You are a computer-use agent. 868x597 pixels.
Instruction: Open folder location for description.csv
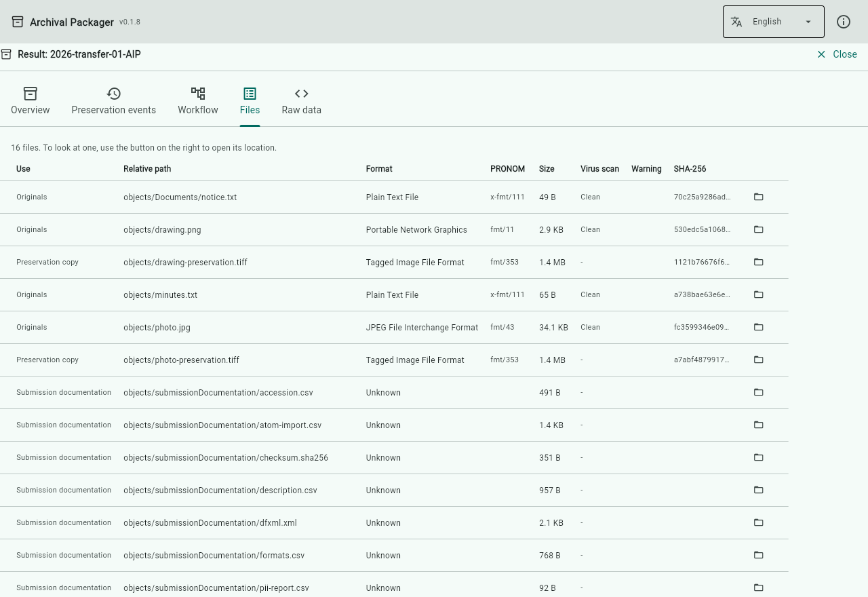click(759, 490)
